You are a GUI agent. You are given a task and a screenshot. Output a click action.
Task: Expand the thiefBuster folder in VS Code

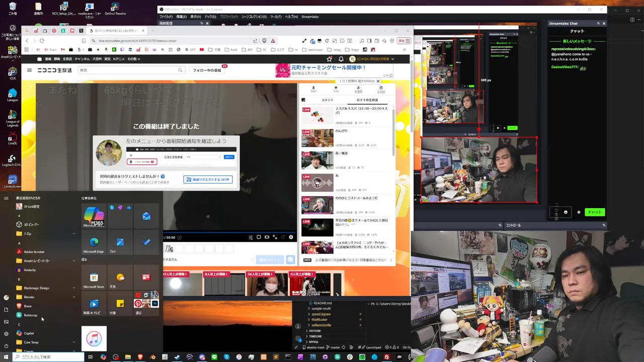pos(319,320)
